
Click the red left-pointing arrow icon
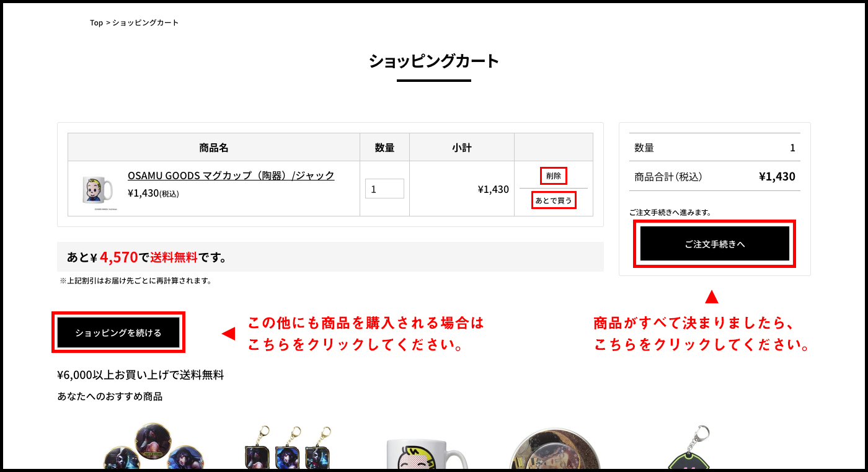(228, 334)
